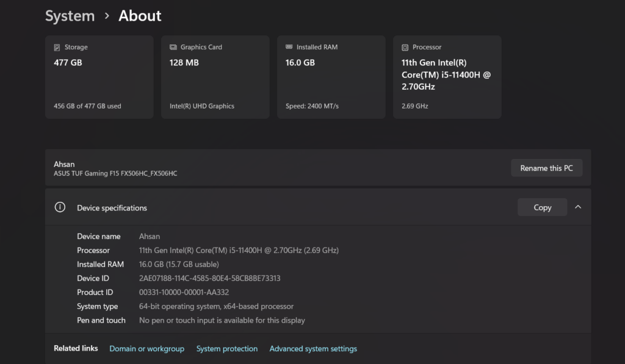The image size is (625, 364).
Task: Click the Installed RAM chip icon
Action: (x=289, y=47)
